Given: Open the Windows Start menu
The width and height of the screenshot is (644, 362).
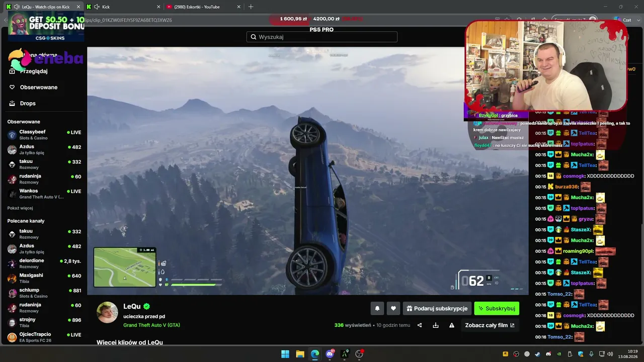Looking at the screenshot, I should click(x=285, y=354).
